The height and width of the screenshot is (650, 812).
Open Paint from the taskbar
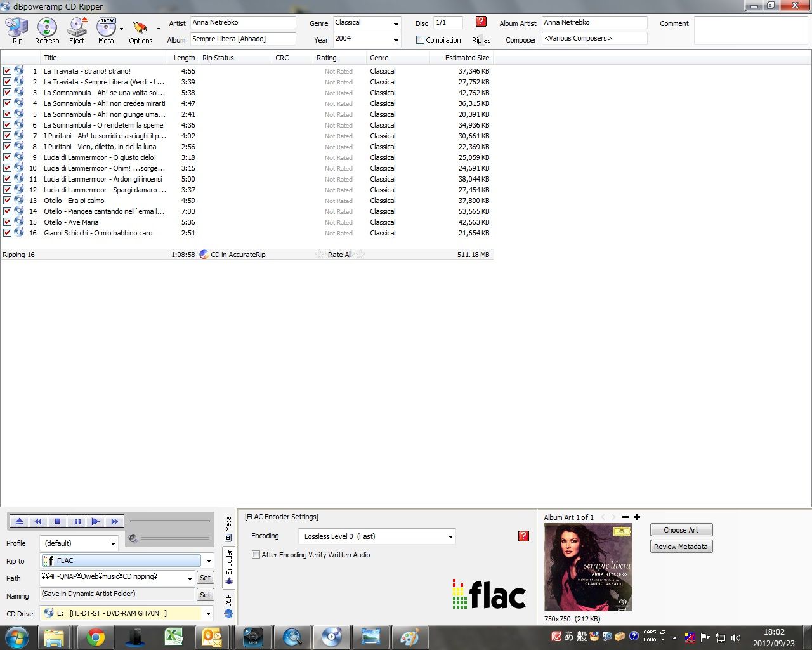[x=410, y=637]
